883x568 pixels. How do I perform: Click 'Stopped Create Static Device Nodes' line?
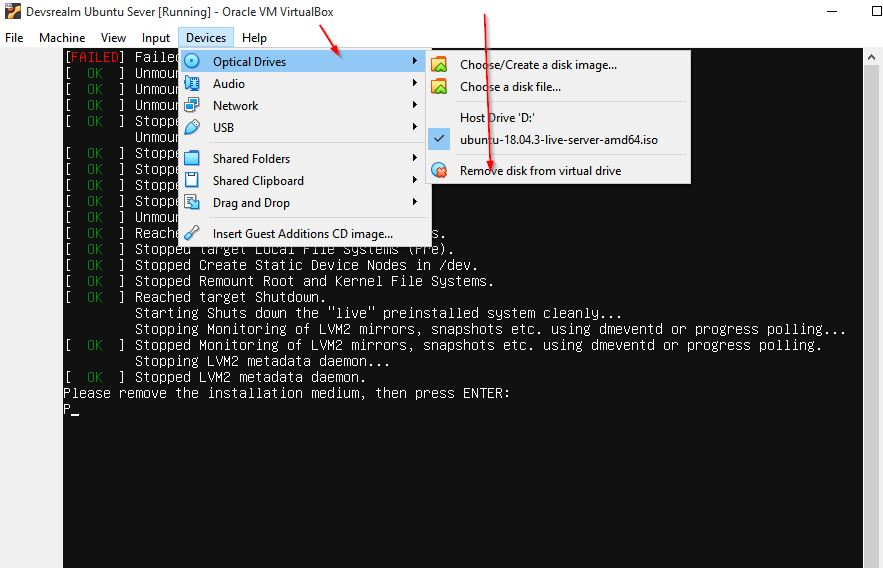(x=306, y=265)
